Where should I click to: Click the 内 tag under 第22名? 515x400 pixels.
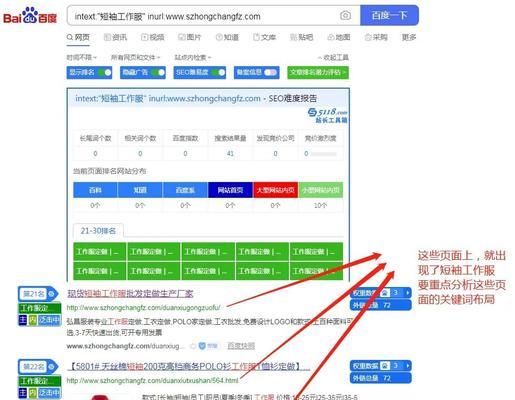pyautogui.click(x=32, y=393)
